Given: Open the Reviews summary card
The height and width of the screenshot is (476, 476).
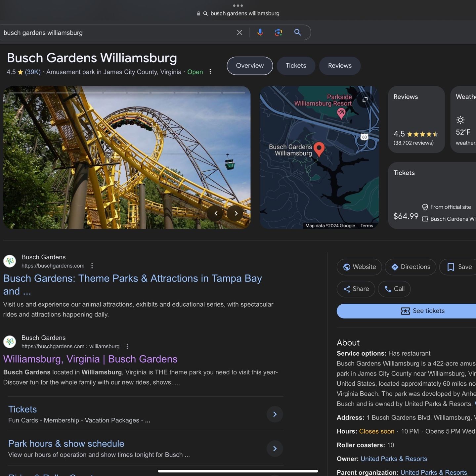Looking at the screenshot, I should click(x=416, y=119).
